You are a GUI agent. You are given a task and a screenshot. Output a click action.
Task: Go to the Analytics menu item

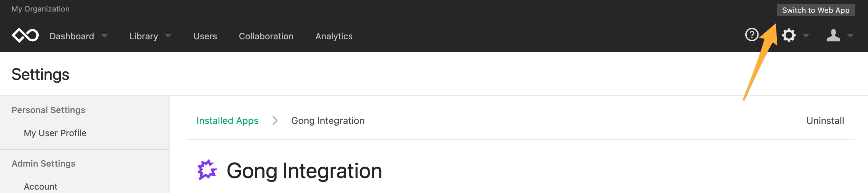334,36
